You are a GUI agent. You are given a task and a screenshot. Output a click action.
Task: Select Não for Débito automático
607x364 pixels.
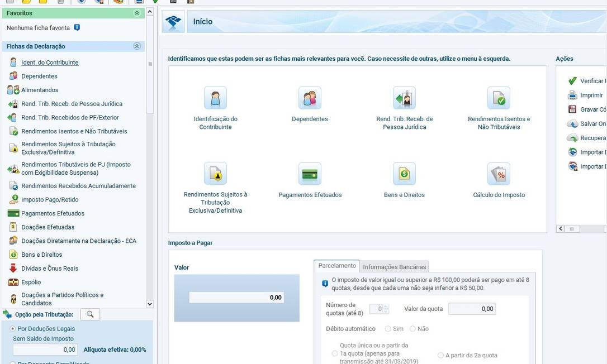[413, 329]
